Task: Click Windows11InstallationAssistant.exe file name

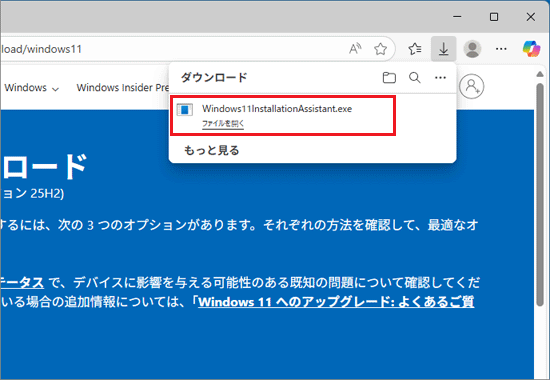Action: (x=277, y=109)
